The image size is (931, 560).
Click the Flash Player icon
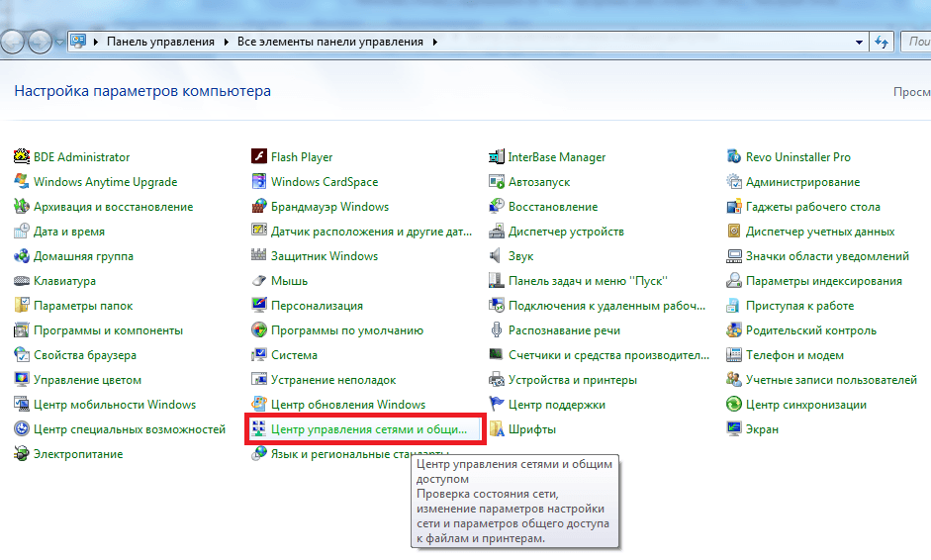[x=259, y=156]
